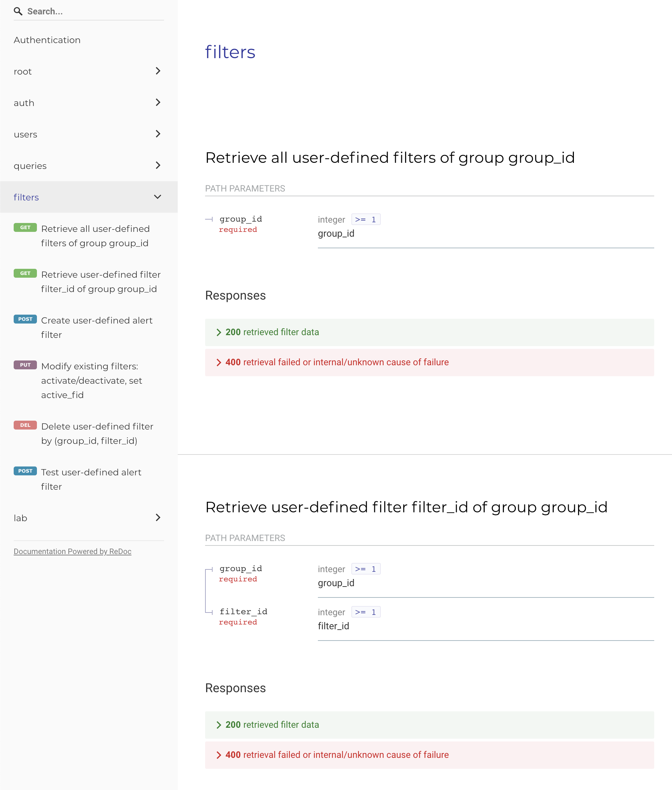Click the filters page heading
The width and height of the screenshot is (672, 790).
point(230,52)
